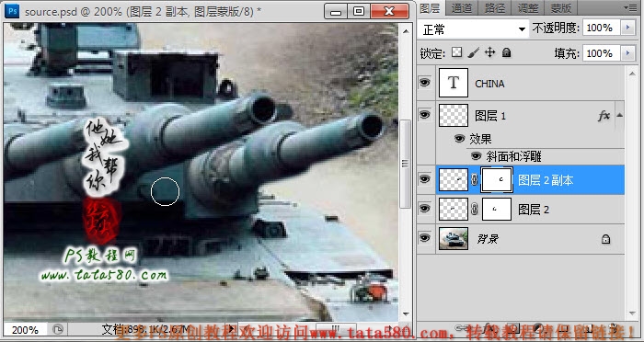644x342 pixels.
Task: Select the layer name 图层 1
Action: (490, 116)
